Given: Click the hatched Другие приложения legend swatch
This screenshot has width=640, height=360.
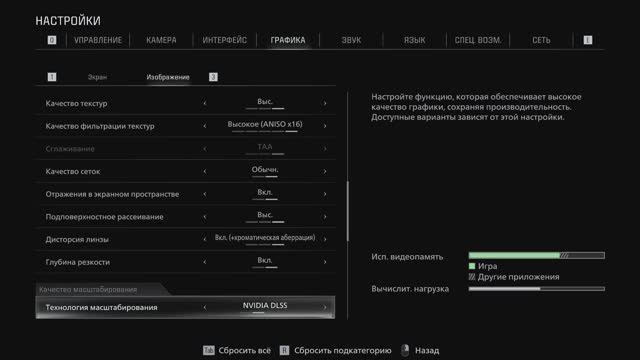Looking at the screenshot, I should 472,277.
